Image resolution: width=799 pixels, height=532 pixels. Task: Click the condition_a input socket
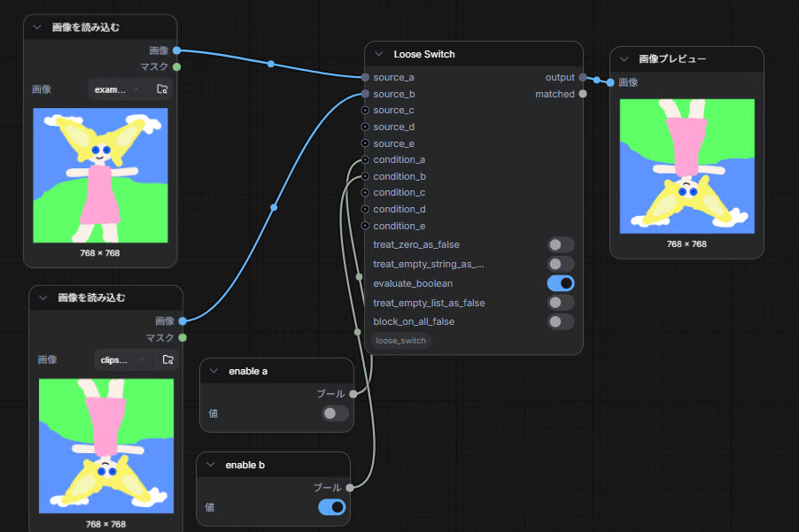click(365, 160)
